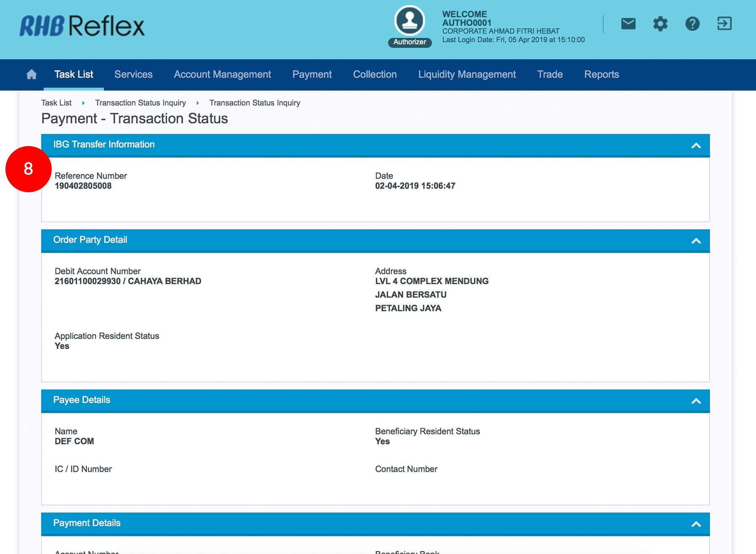Click the RHB Reflex logo
This screenshot has height=554, width=756.
(82, 26)
